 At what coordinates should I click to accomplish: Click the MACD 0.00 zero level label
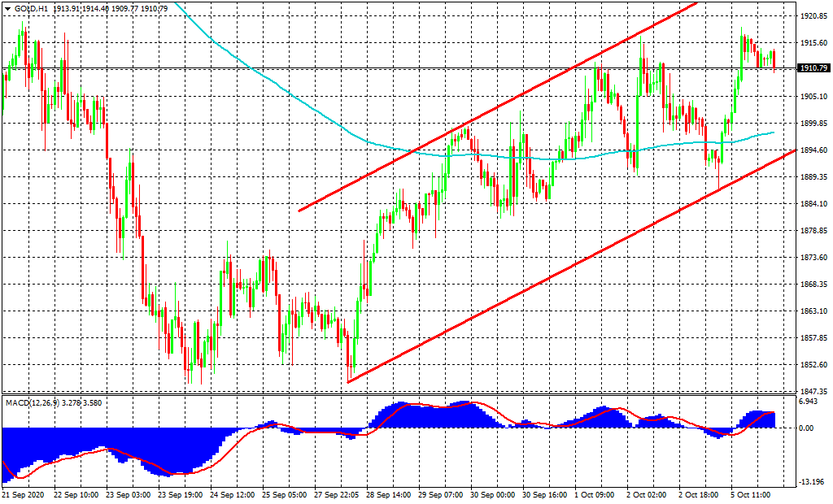pyautogui.click(x=808, y=428)
